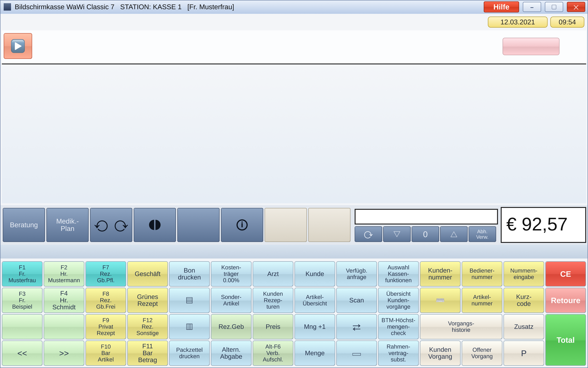Click the down triangle stepper button
The image size is (588, 368).
pos(397,234)
